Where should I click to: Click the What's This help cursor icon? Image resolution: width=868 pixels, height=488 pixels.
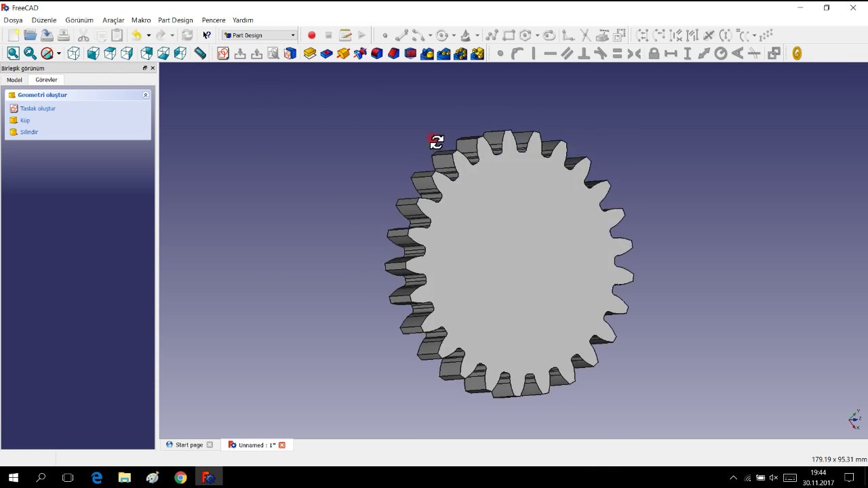[x=207, y=35]
